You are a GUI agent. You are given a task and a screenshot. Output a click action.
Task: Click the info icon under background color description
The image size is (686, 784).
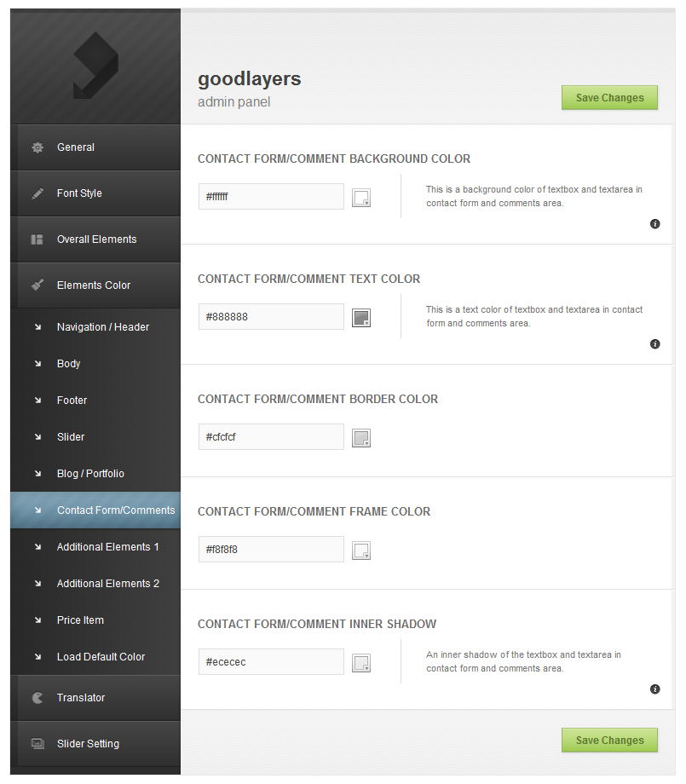tap(655, 224)
